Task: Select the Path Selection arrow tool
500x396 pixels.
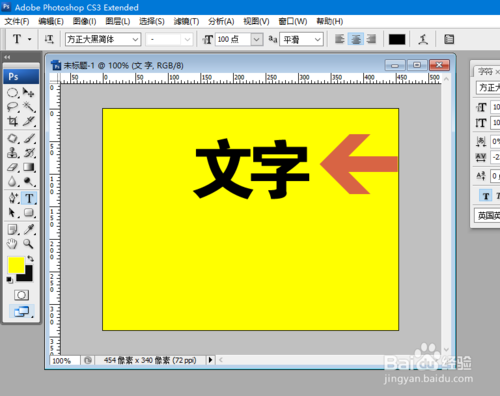Action: point(13,212)
